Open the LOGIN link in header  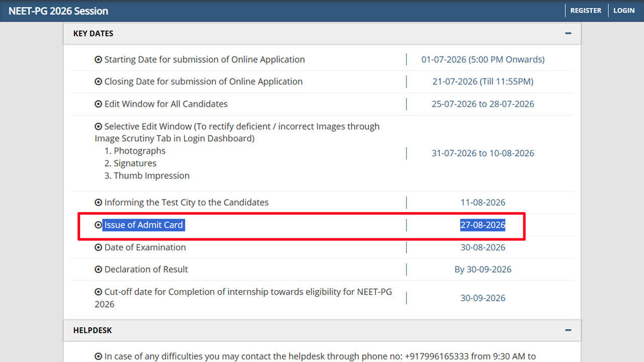(x=624, y=11)
